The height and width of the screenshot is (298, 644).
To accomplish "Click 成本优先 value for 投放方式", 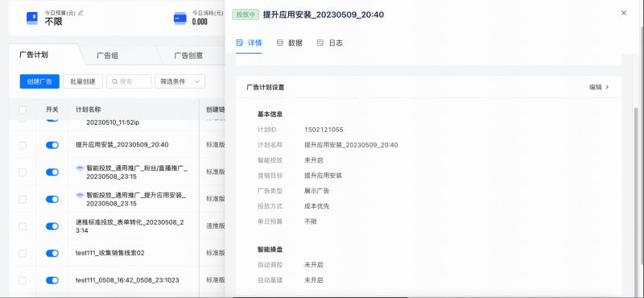I will point(316,206).
